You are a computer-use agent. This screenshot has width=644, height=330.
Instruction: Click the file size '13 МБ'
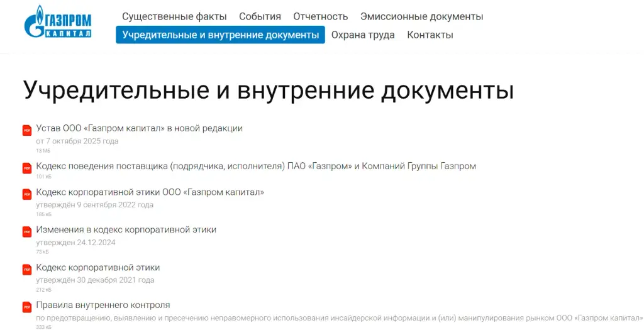pyautogui.click(x=43, y=151)
